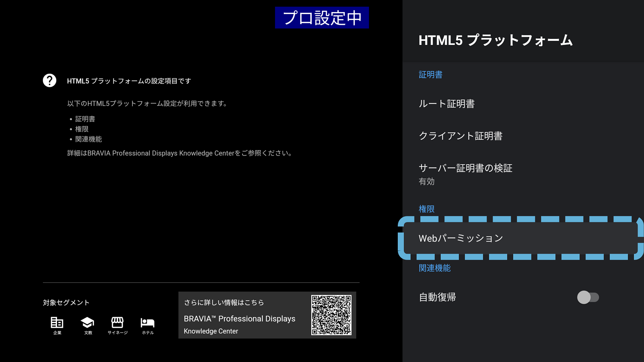Click the 関連機能 section header

434,268
